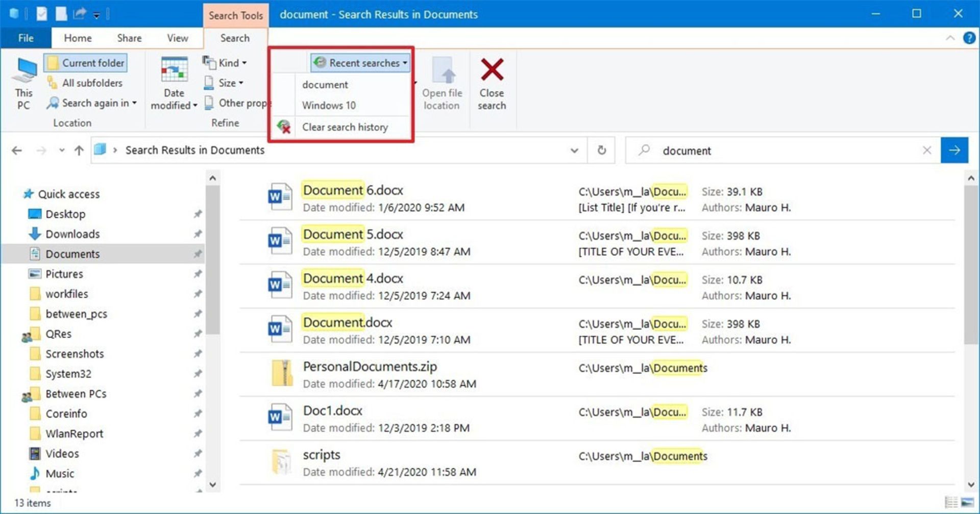Open the Date modified filter
980x514 pixels.
pyautogui.click(x=174, y=84)
